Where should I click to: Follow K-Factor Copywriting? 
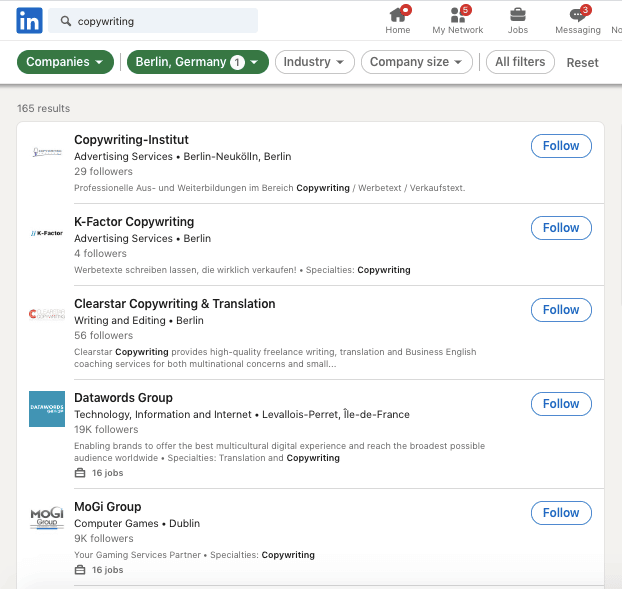[561, 228]
